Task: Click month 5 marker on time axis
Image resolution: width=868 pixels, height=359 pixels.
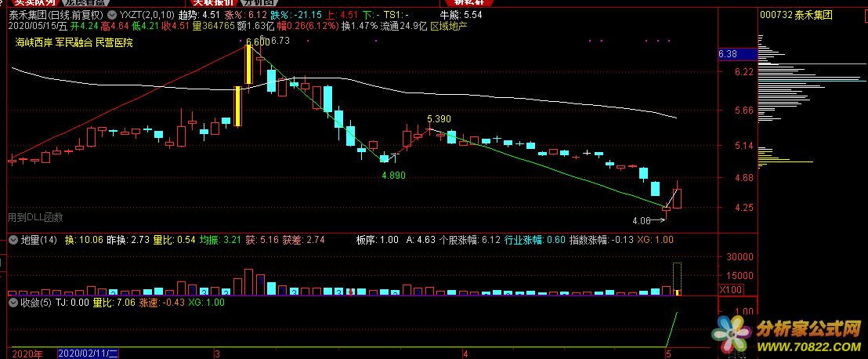Action: [x=668, y=353]
